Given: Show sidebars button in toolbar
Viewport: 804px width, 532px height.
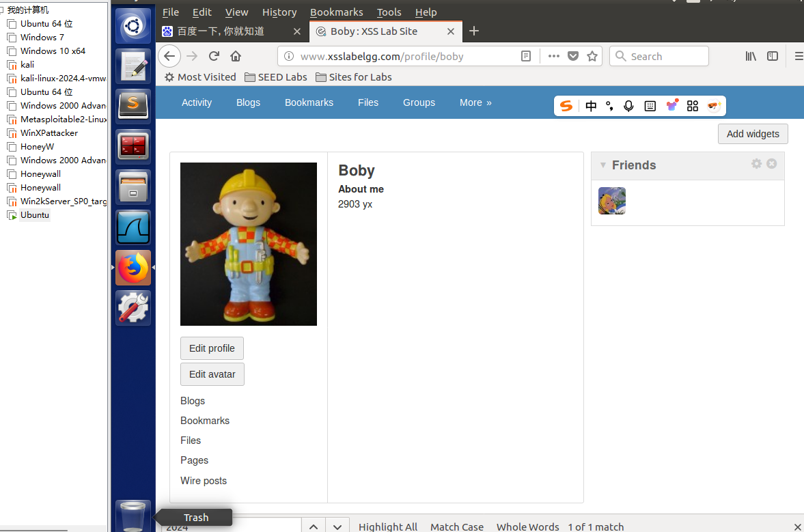Looking at the screenshot, I should [x=773, y=57].
